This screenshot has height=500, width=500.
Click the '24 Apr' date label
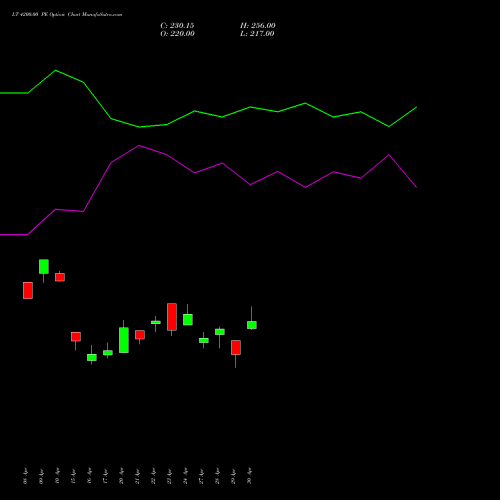coord(185,476)
